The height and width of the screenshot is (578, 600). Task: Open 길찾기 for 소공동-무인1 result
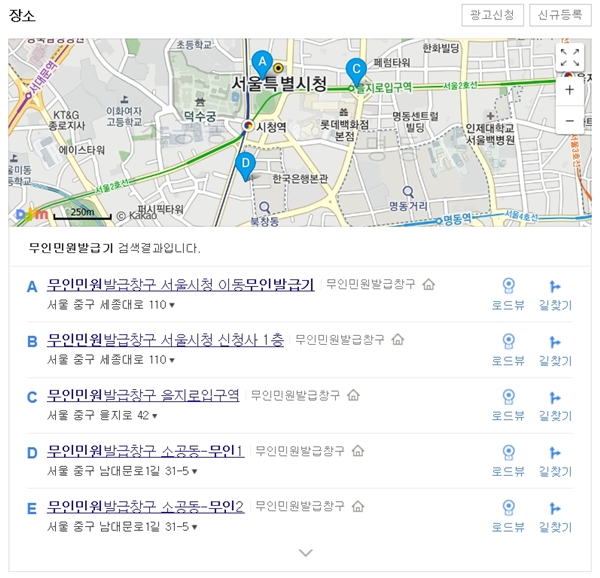555,460
